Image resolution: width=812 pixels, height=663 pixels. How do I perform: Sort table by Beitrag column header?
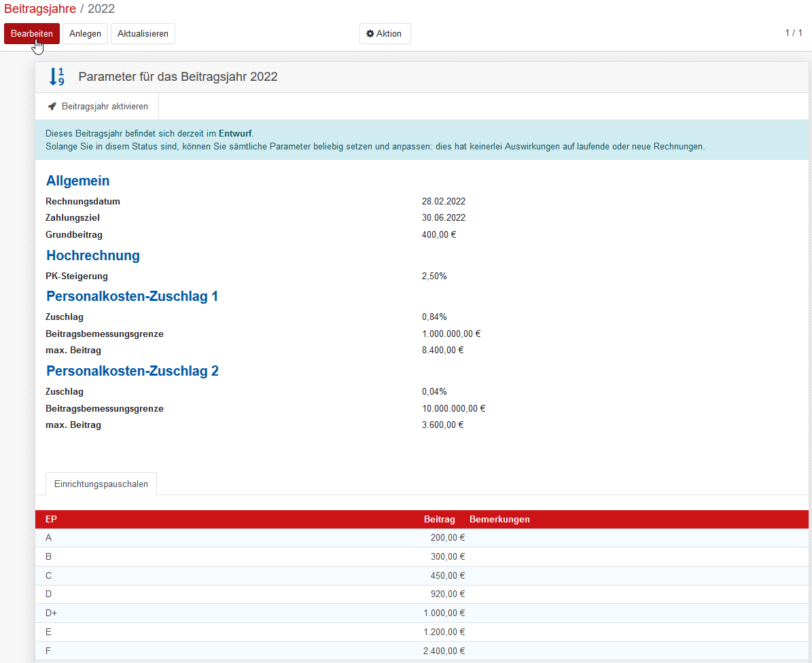[x=439, y=520]
